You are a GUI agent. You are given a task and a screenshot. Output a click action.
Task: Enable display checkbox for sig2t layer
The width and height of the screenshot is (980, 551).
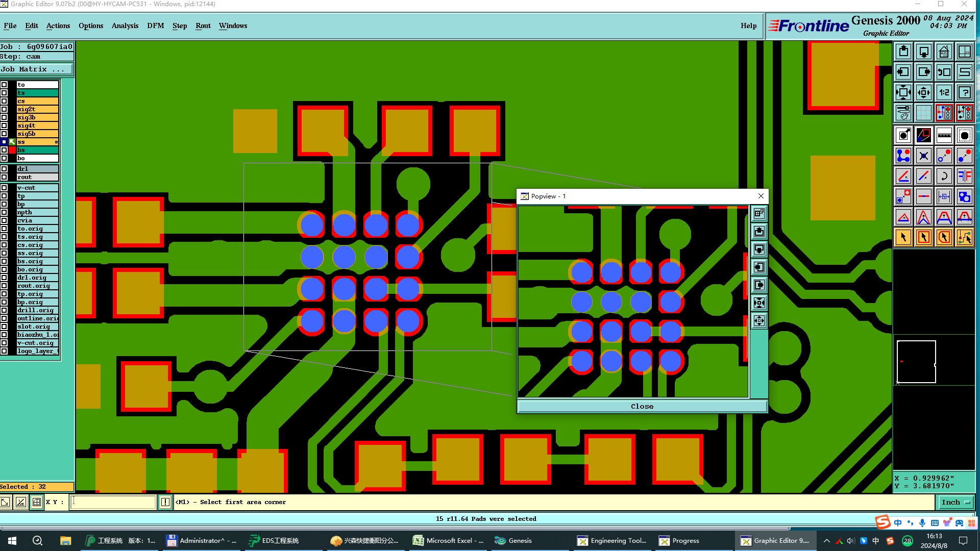[x=4, y=109]
